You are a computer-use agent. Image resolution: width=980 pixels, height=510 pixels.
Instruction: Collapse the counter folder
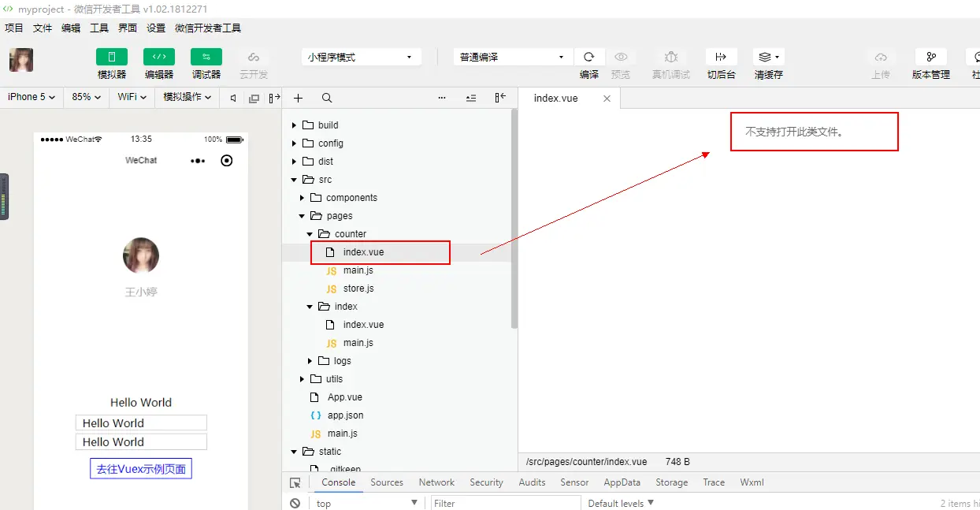310,234
